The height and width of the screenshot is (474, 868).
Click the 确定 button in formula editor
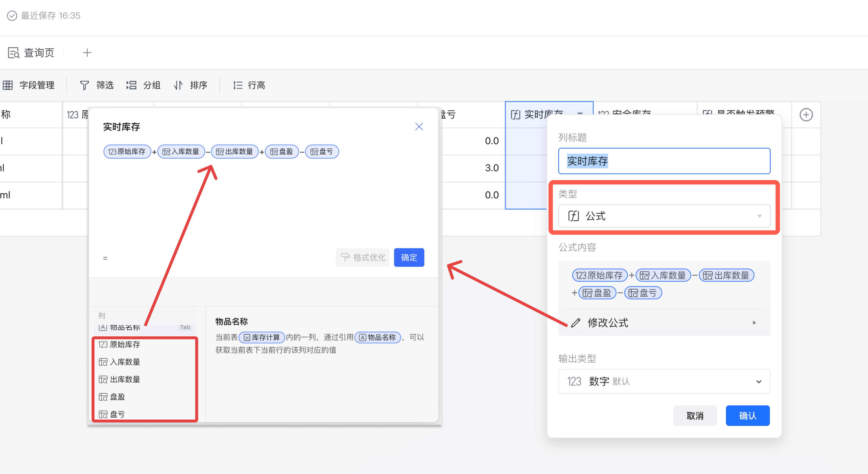[409, 258]
